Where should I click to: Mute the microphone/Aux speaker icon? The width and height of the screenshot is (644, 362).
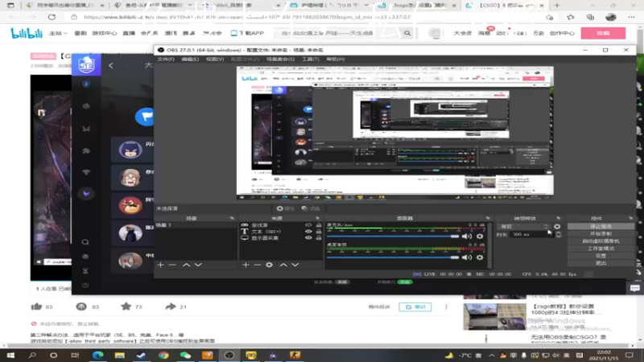coord(467,237)
